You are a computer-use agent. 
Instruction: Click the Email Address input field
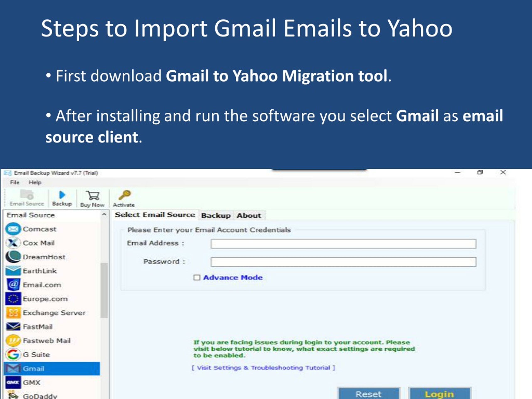[x=344, y=244]
